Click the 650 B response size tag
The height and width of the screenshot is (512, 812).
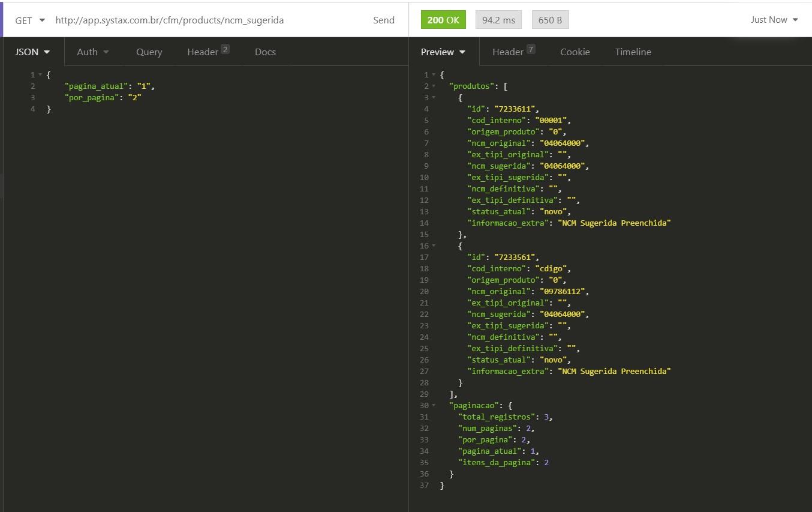(x=550, y=20)
